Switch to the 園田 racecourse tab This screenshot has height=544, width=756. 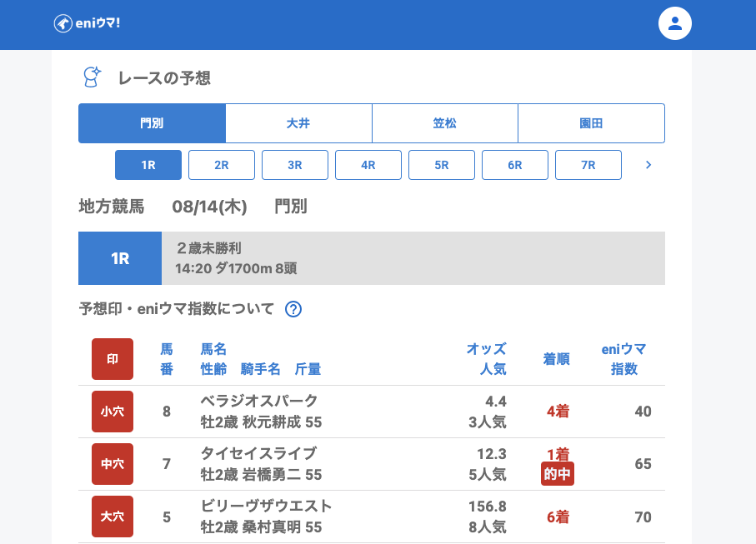click(591, 123)
